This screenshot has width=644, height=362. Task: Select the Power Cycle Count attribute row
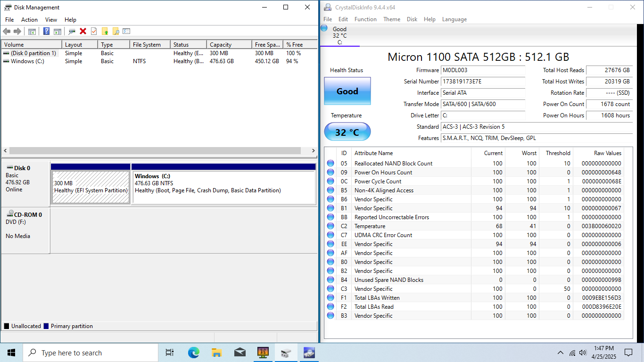474,181
